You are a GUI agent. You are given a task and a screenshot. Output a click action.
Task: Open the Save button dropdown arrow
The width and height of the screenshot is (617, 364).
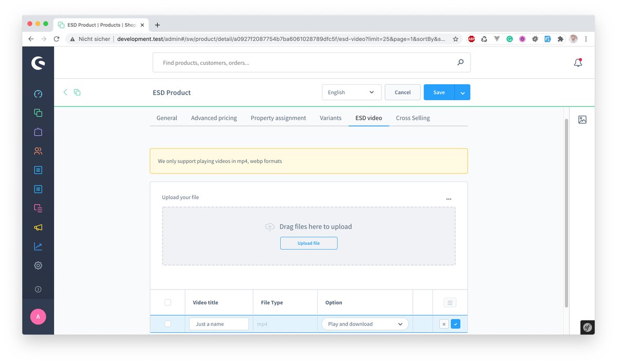(x=462, y=92)
